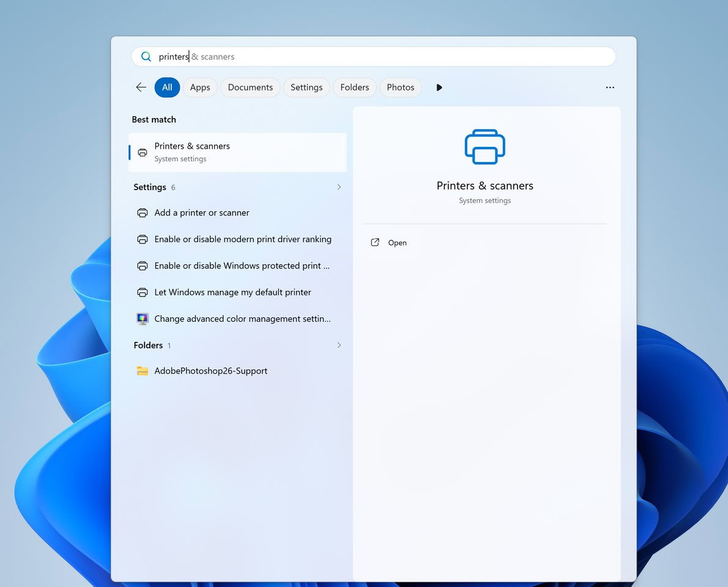Viewport: 728px width, 587px height.
Task: Click color management monitor icon
Action: coord(143,319)
